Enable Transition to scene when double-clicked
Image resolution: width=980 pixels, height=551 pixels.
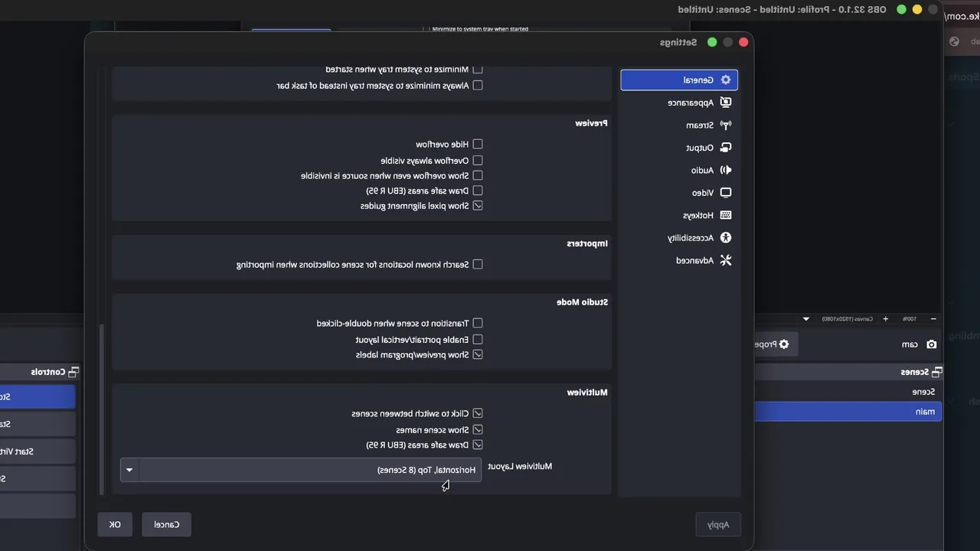(478, 323)
